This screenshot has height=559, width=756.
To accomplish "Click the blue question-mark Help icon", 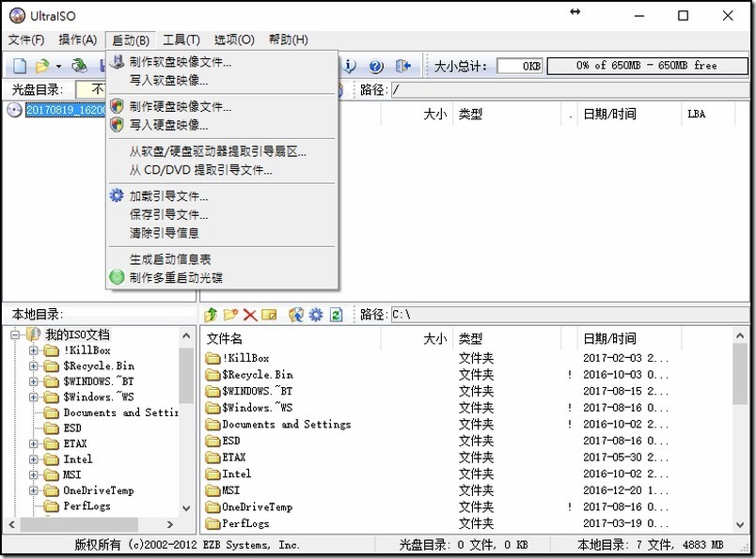I will pos(376,66).
